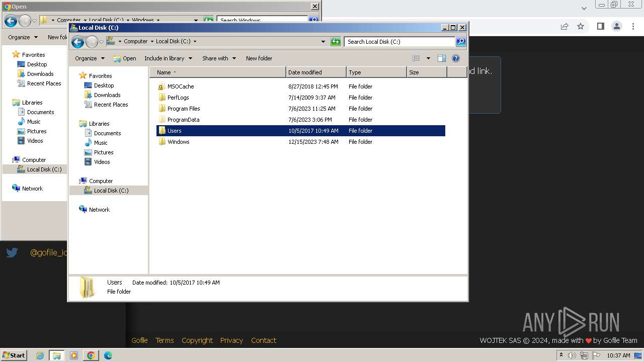Select the PerfLogs folder
The height and width of the screenshot is (362, 644).
(178, 98)
